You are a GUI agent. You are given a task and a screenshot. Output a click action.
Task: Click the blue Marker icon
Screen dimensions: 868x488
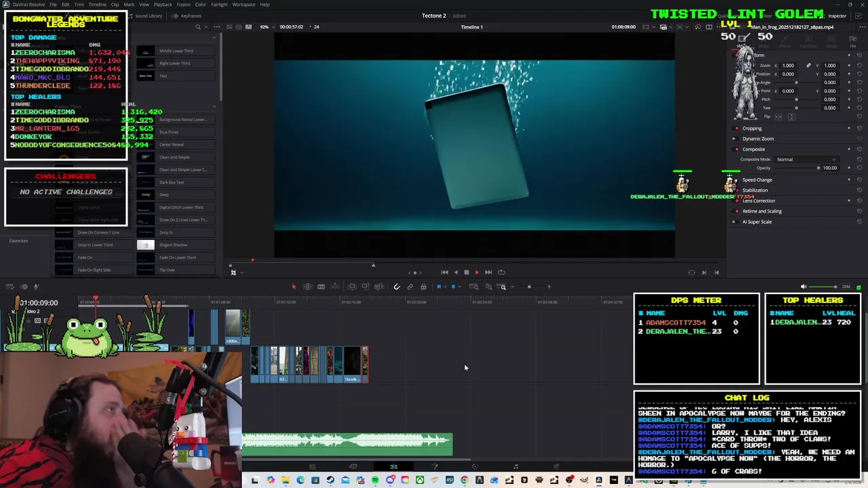pos(453,287)
